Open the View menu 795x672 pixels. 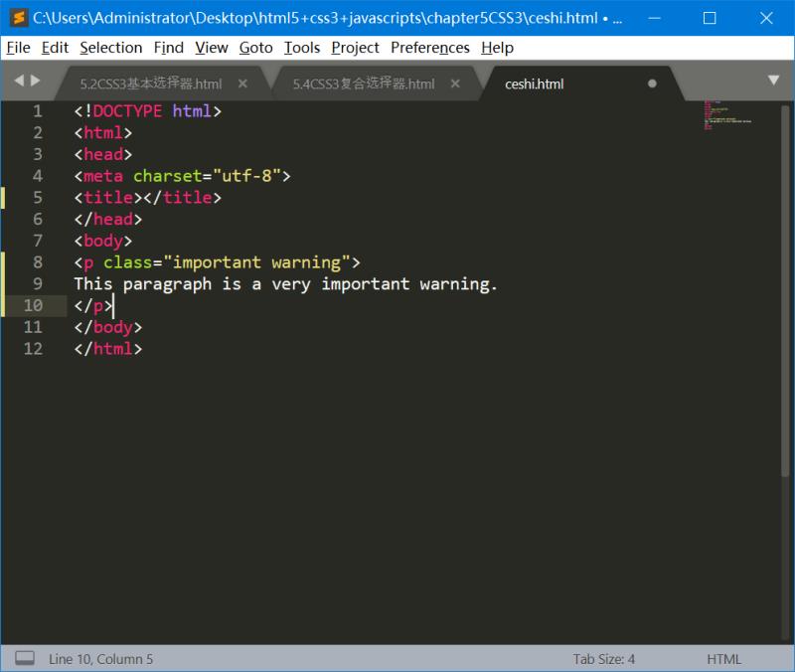[212, 48]
